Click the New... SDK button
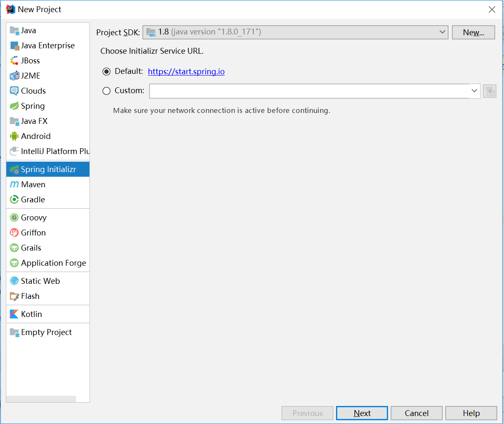Image resolution: width=504 pixels, height=424 pixels. point(473,32)
